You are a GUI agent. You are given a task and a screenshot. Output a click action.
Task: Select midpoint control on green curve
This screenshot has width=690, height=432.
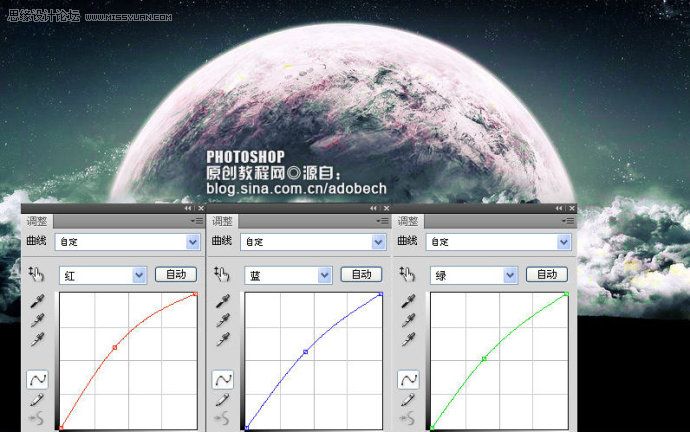click(x=484, y=359)
